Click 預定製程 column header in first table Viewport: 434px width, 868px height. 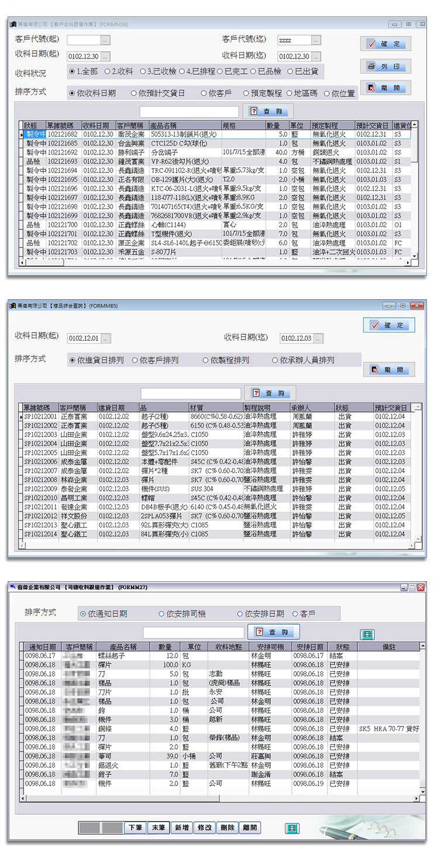pyautogui.click(x=332, y=126)
